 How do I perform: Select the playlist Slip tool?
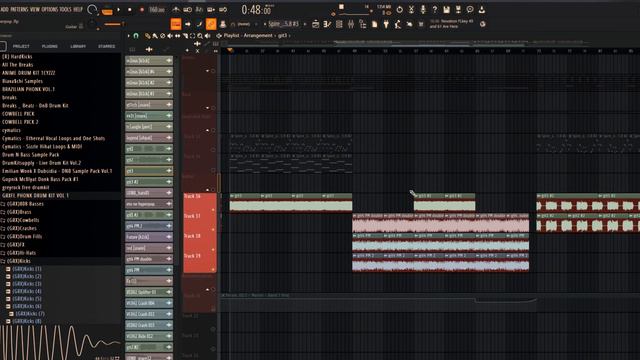coord(178,36)
